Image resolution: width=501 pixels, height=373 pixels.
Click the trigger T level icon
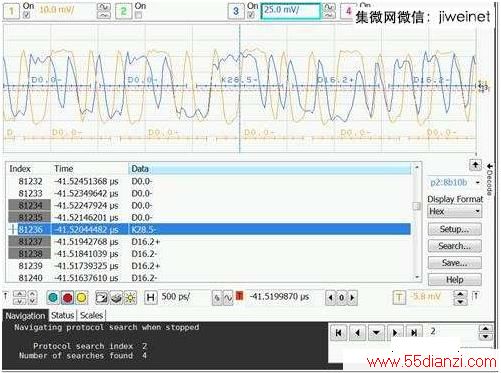coord(399,297)
